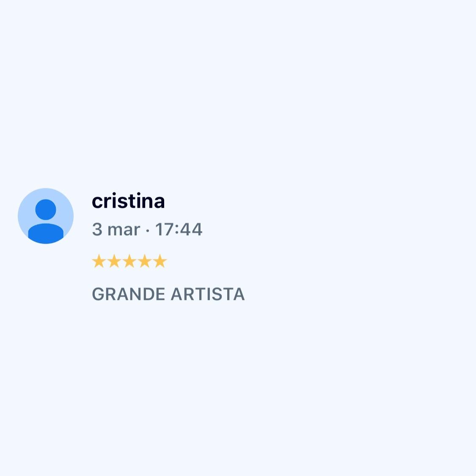Screen dimensions: 476x476
Task: Click the dot separator between date and time
Action: tap(148, 231)
